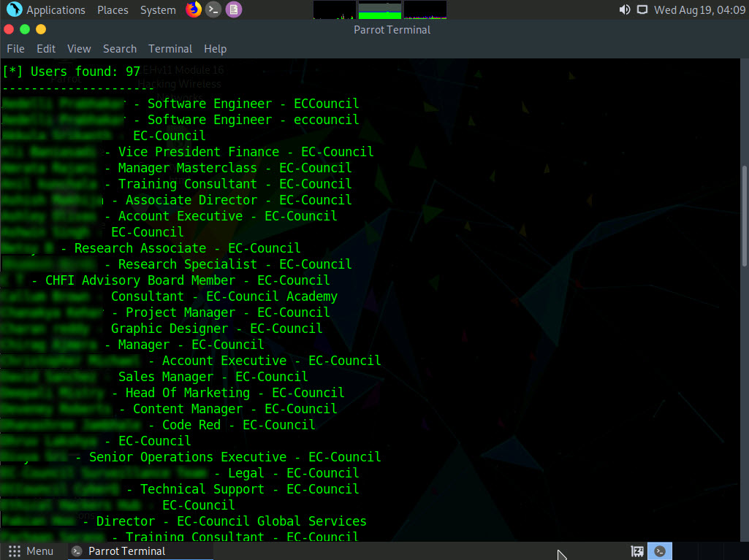This screenshot has width=749, height=560.
Task: Click the "Software Engineer - eccouncil" lowercase line
Action: pos(180,120)
